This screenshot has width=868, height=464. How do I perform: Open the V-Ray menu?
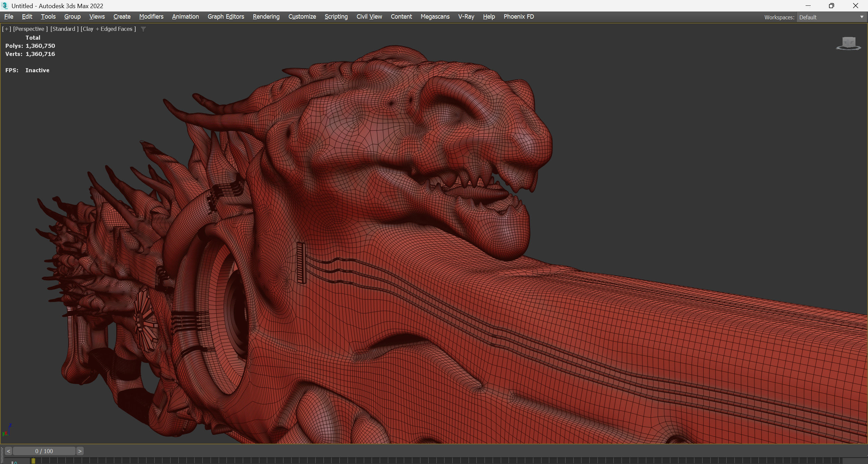pyautogui.click(x=466, y=17)
